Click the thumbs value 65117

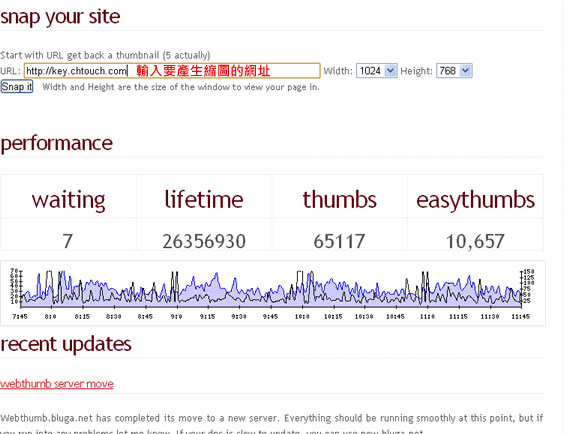coord(339,241)
